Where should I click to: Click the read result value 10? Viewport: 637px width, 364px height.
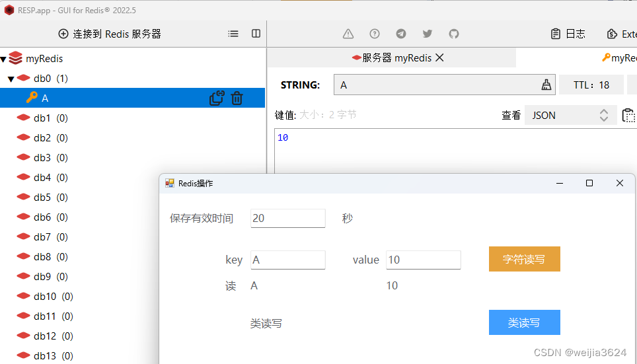(392, 285)
